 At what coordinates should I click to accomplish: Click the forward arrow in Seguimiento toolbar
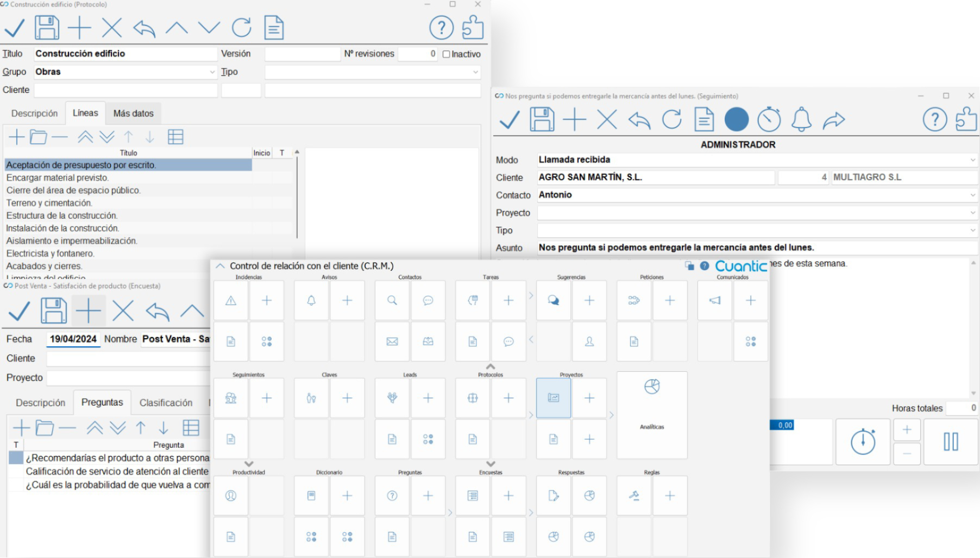click(834, 119)
